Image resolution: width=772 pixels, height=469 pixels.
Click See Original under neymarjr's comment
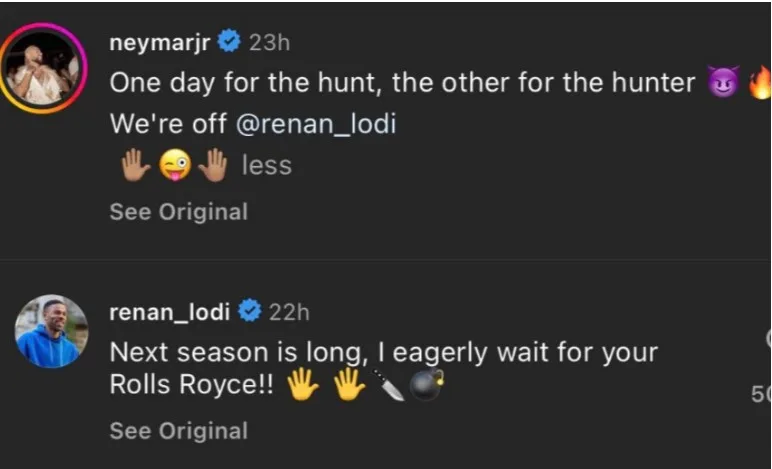coord(178,212)
